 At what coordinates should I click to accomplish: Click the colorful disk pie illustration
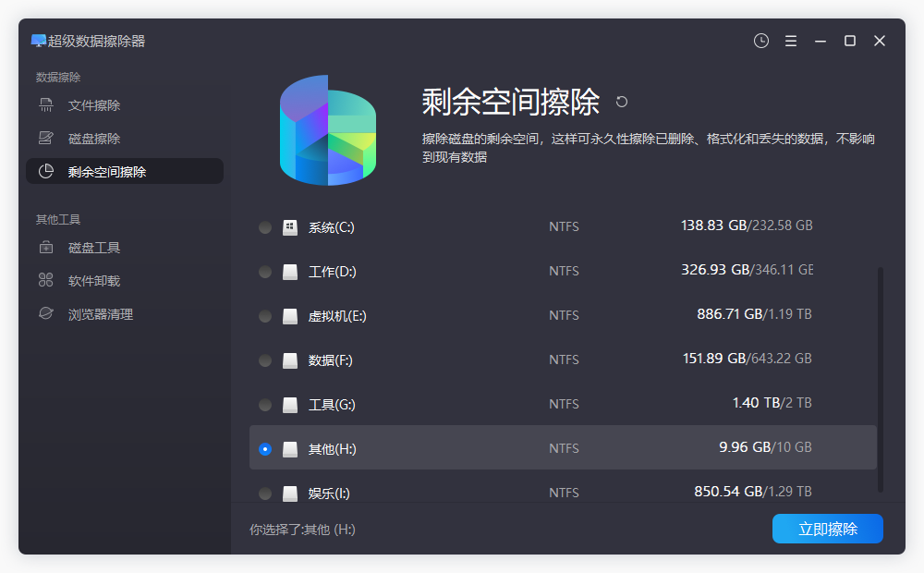pos(328,130)
